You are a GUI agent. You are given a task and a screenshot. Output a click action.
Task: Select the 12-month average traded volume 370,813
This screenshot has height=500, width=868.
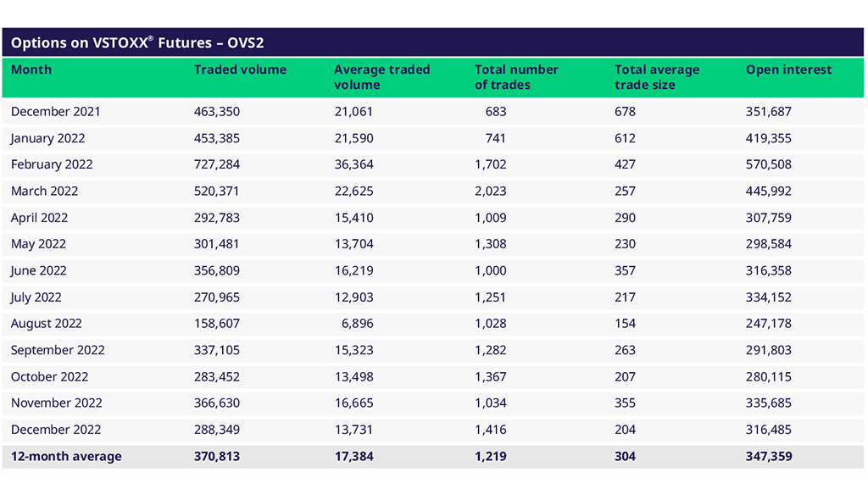pyautogui.click(x=217, y=457)
